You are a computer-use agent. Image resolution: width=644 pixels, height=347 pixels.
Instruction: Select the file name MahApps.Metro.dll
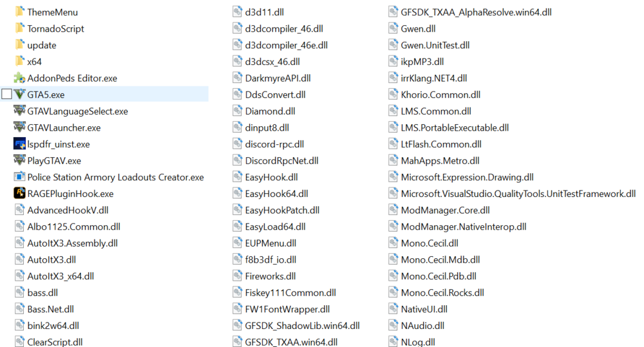tap(440, 160)
